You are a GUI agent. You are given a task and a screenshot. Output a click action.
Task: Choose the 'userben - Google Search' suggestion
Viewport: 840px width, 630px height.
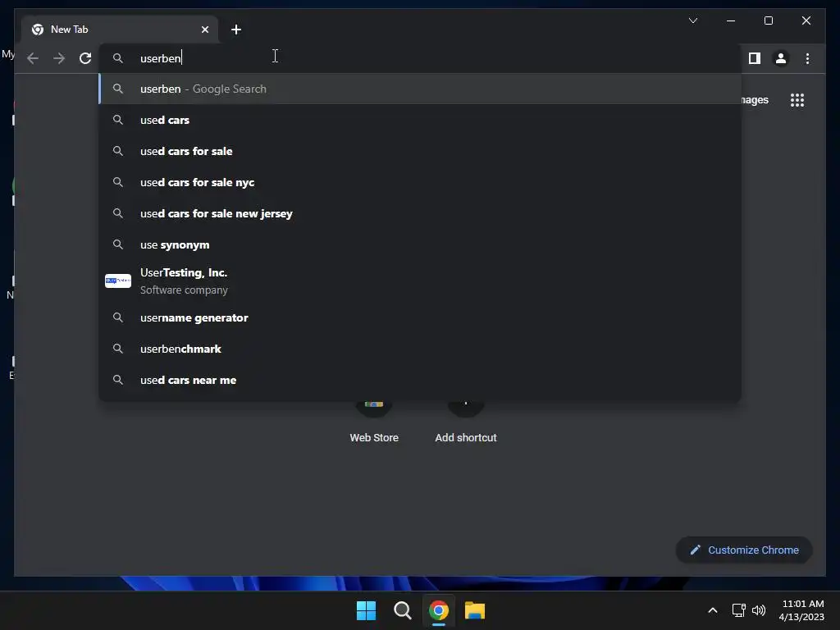(421, 89)
